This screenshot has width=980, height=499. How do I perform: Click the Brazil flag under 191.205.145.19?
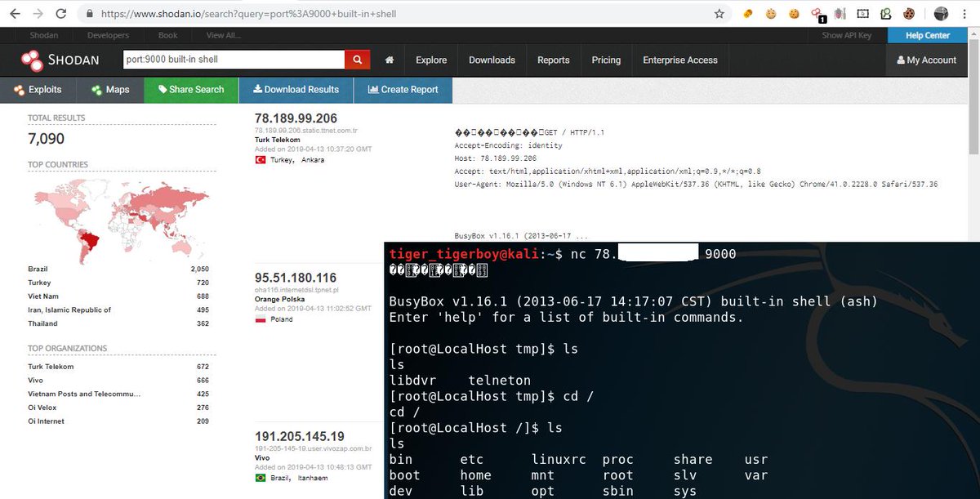pos(261,478)
